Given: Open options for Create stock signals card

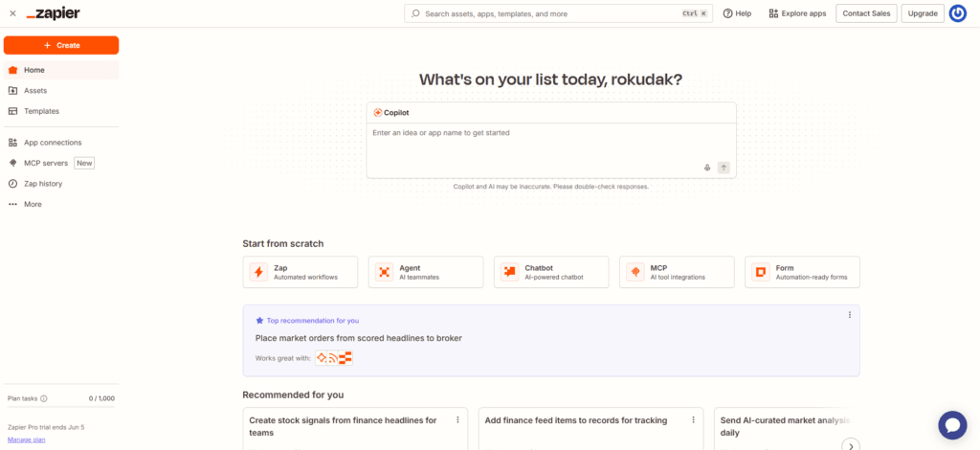Looking at the screenshot, I should coord(457,420).
